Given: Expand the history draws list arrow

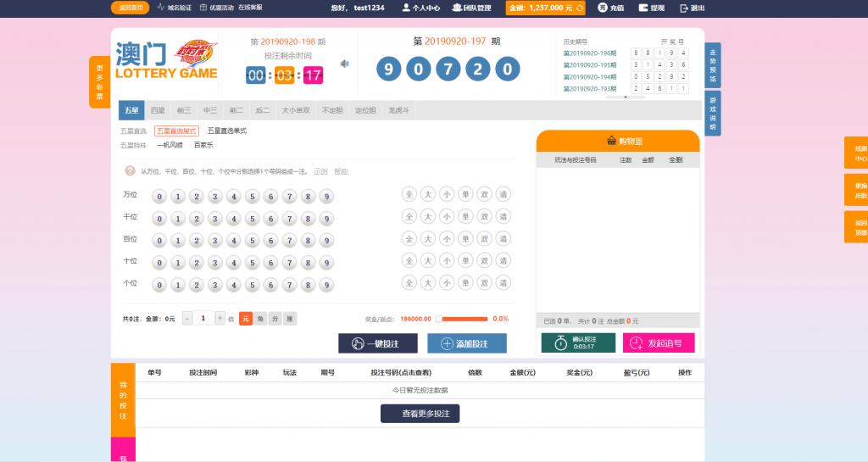Looking at the screenshot, I should tap(627, 97).
